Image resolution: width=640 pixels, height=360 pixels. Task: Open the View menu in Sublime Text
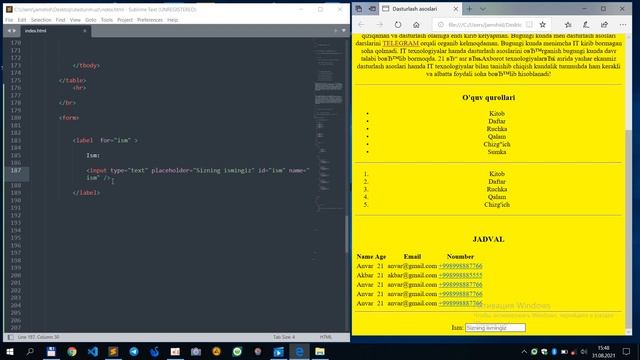tap(75, 20)
